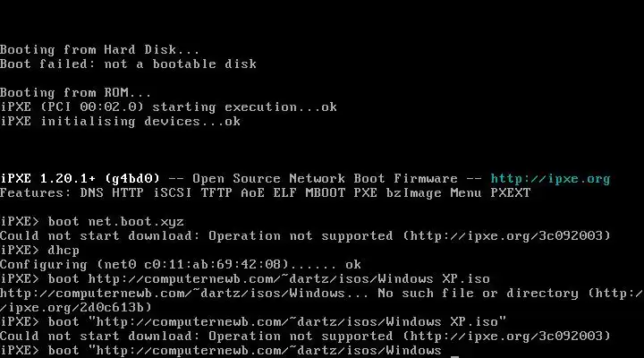Open error link below the boot net.boot.xyz command
The height and width of the screenshot is (358, 644).
509,235
